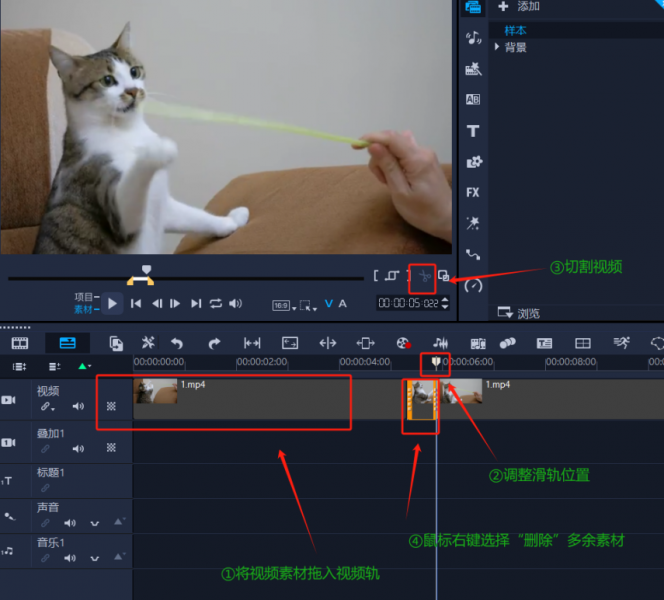Image resolution: width=664 pixels, height=600 pixels.
Task: Click the timeline playhead marker
Action: [x=436, y=362]
